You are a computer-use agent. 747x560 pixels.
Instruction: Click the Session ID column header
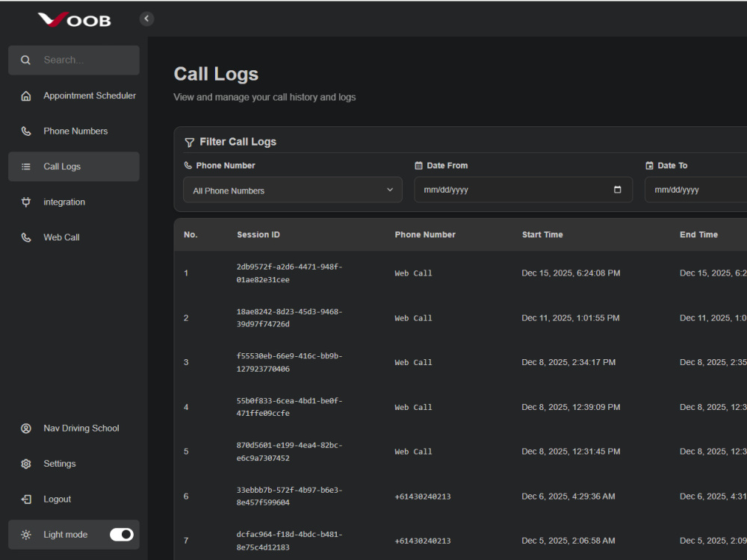coord(258,234)
